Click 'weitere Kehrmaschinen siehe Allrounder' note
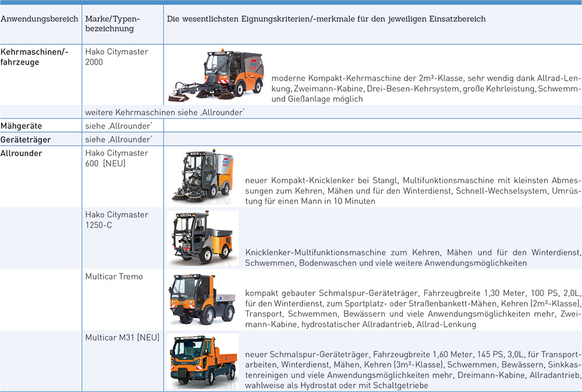Viewport: 582px width, 392px height. pyautogui.click(x=165, y=112)
